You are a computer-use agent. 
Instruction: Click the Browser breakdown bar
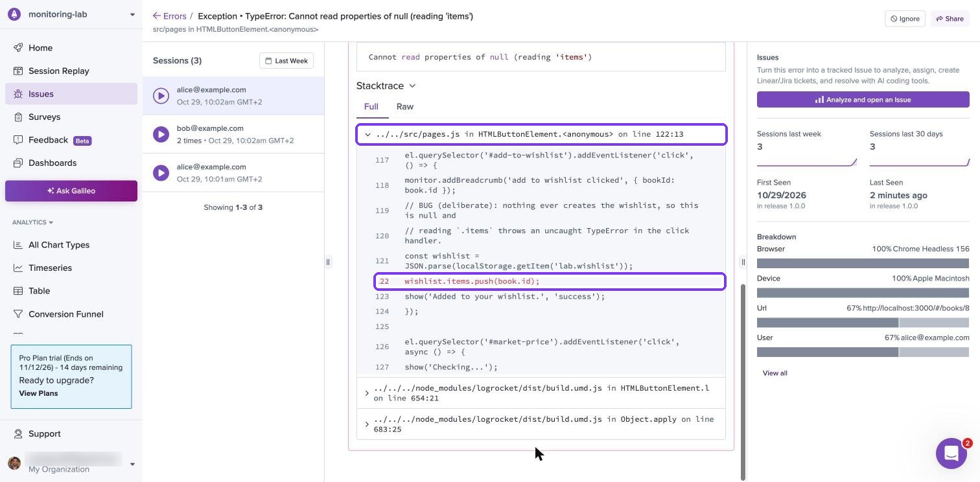pos(863,263)
